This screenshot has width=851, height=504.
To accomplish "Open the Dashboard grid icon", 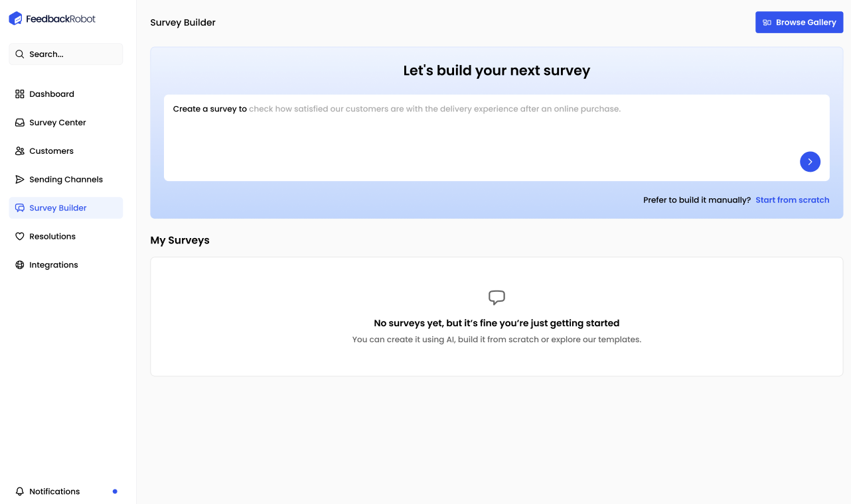I will point(19,94).
